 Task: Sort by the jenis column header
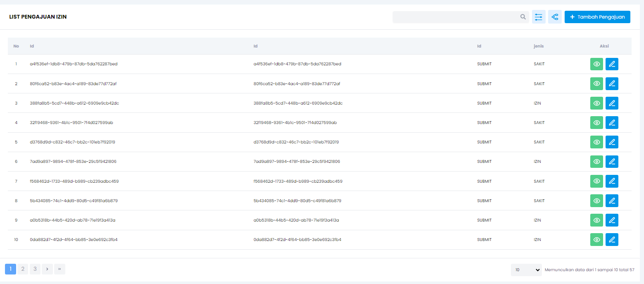tap(538, 46)
